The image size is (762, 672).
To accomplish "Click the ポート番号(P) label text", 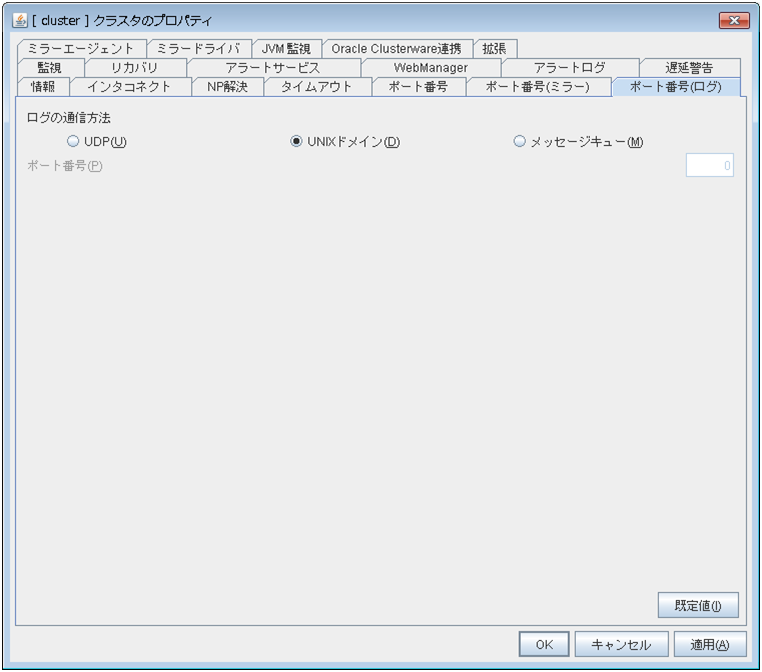I will pos(65,166).
